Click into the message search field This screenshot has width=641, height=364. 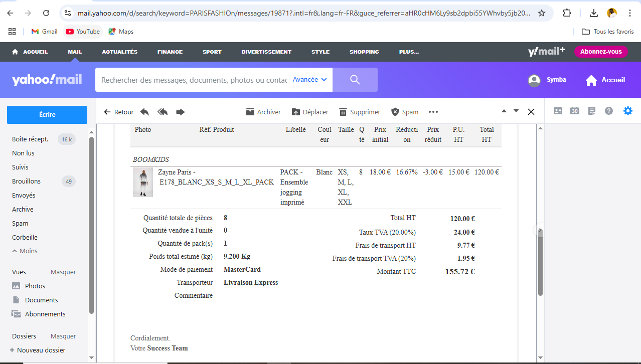tap(194, 80)
